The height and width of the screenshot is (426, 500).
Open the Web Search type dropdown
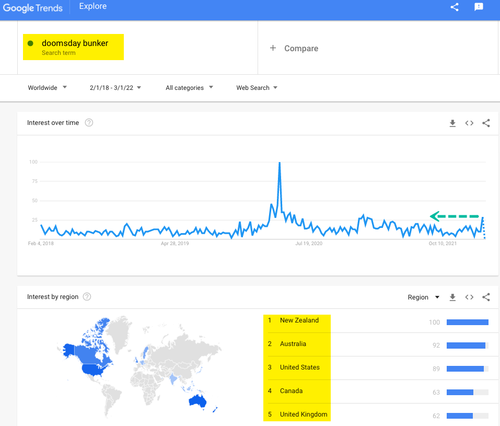pyautogui.click(x=257, y=88)
